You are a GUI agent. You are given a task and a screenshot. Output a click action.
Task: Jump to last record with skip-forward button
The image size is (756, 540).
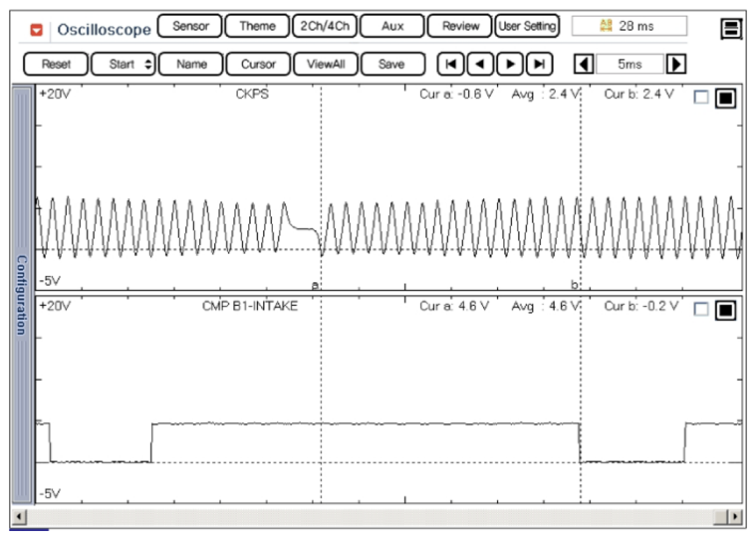pos(539,64)
